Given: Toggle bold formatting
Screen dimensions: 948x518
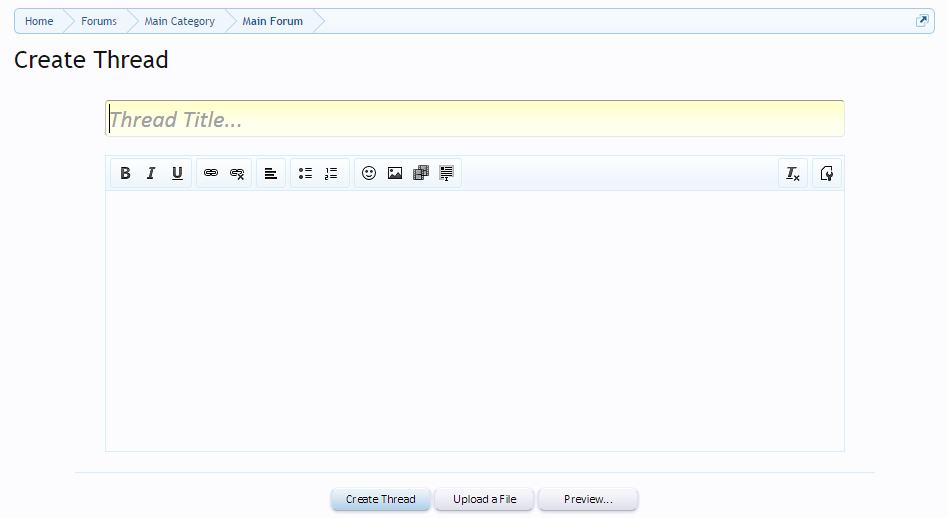Looking at the screenshot, I should click(x=125, y=173).
